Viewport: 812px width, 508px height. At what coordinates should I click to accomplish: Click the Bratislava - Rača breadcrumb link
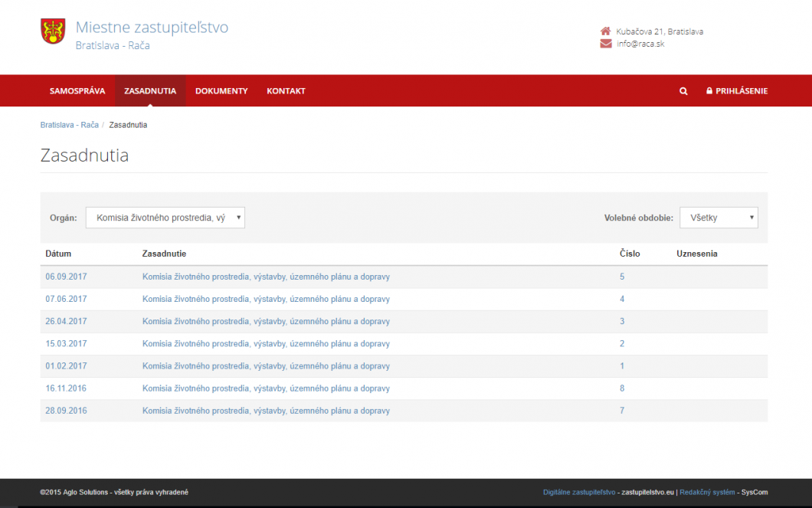tap(69, 125)
